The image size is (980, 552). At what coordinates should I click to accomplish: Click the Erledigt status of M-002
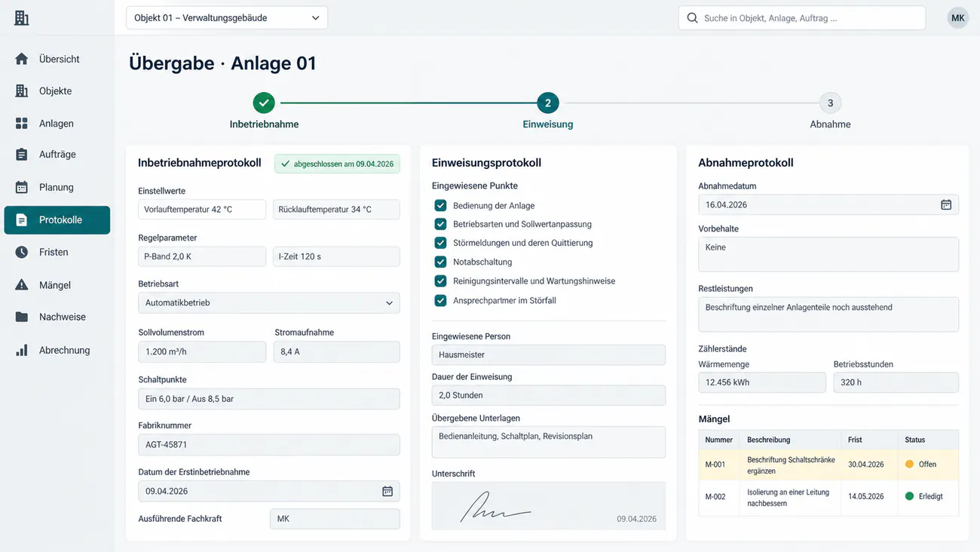coord(923,496)
